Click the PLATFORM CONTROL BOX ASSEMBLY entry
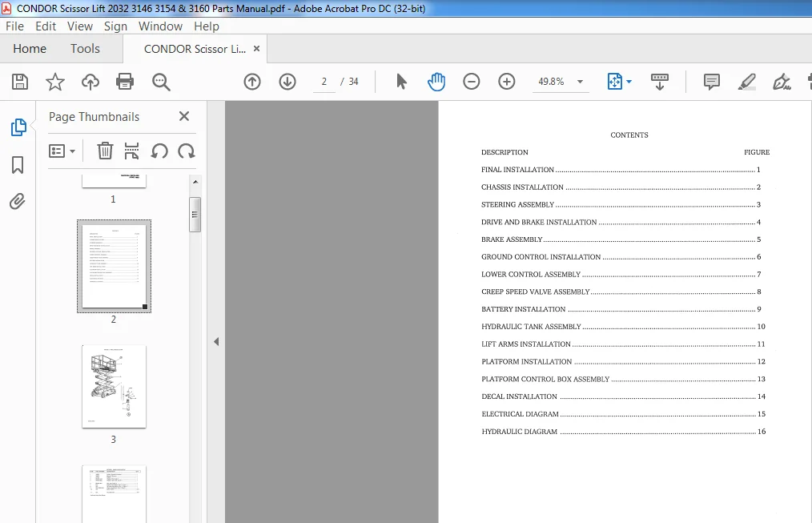Image resolution: width=812 pixels, height=523 pixels. pyautogui.click(x=624, y=379)
